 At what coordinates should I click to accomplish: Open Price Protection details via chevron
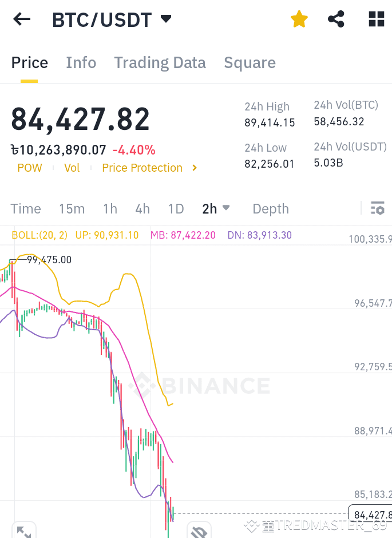tap(194, 168)
